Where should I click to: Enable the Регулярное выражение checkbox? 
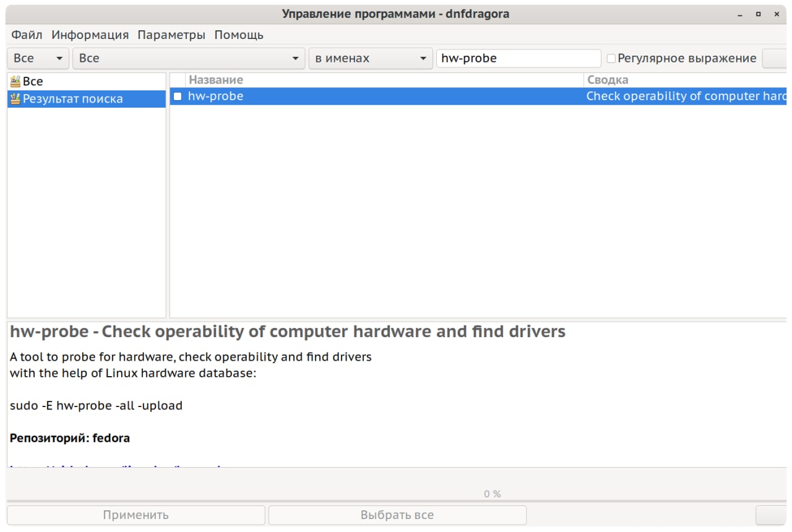611,59
